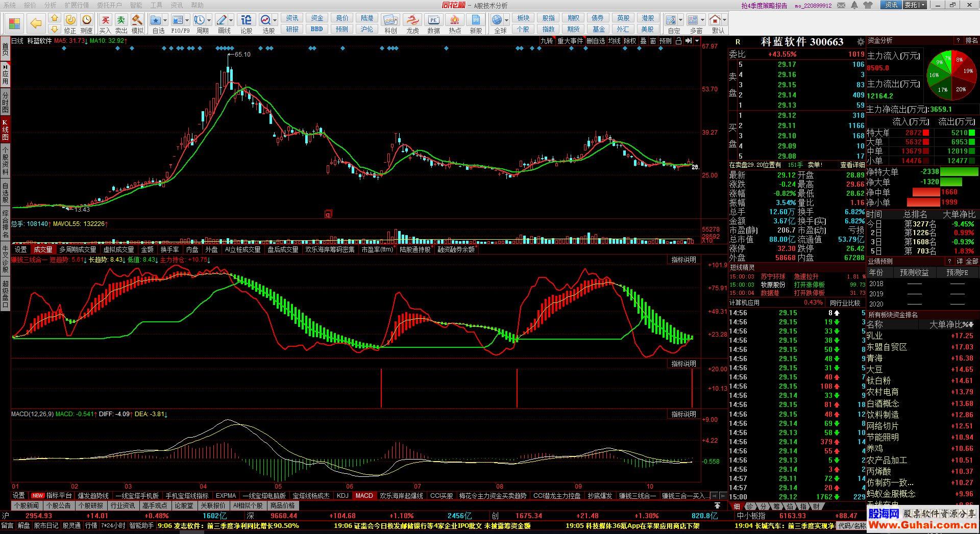
Task: Open the 选股 stock screener icon
Action: 266,20
